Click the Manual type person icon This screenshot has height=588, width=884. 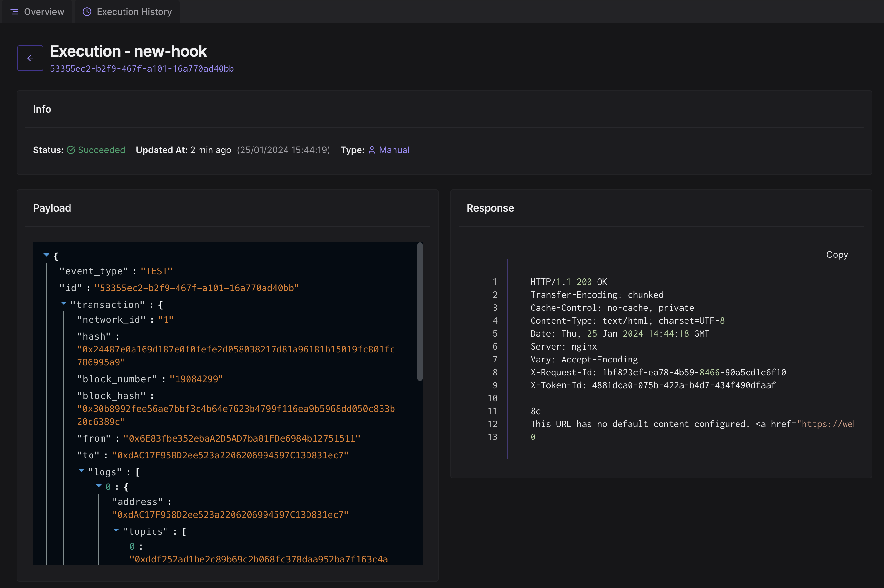372,150
